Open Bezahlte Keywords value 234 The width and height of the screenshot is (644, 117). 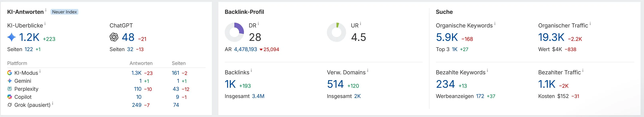click(x=445, y=84)
